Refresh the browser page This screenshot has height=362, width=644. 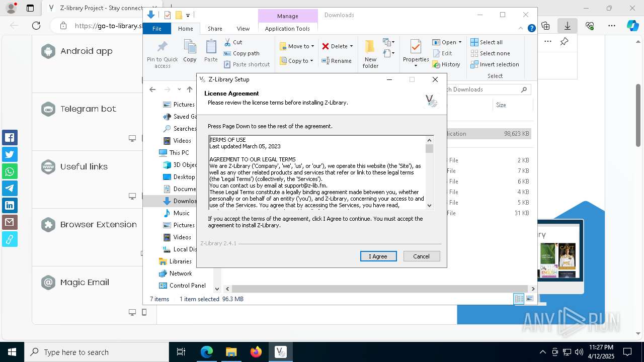pyautogui.click(x=36, y=26)
